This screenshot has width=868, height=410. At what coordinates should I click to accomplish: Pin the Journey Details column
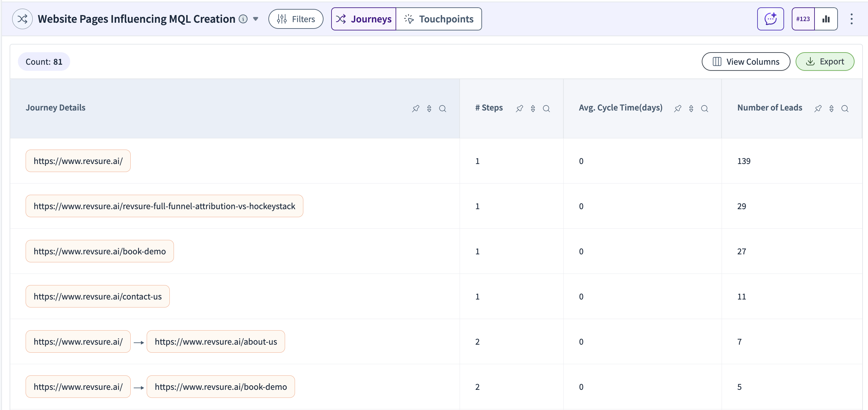415,109
